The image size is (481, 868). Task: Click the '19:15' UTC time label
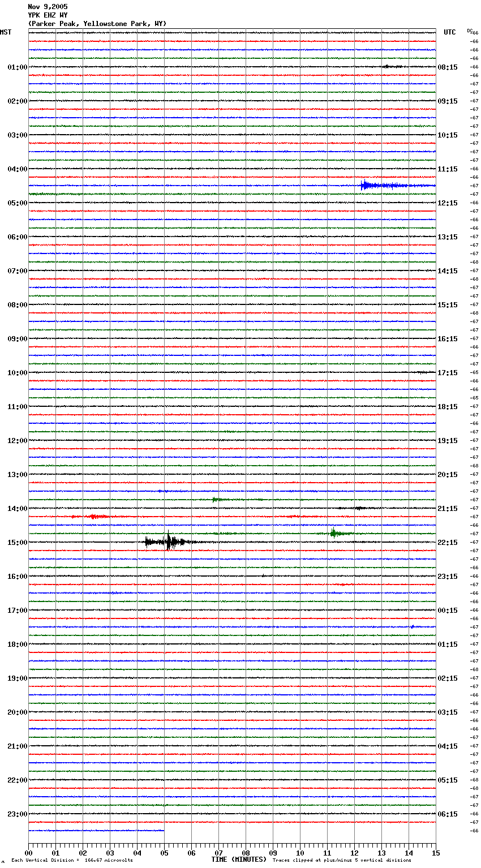click(x=448, y=441)
